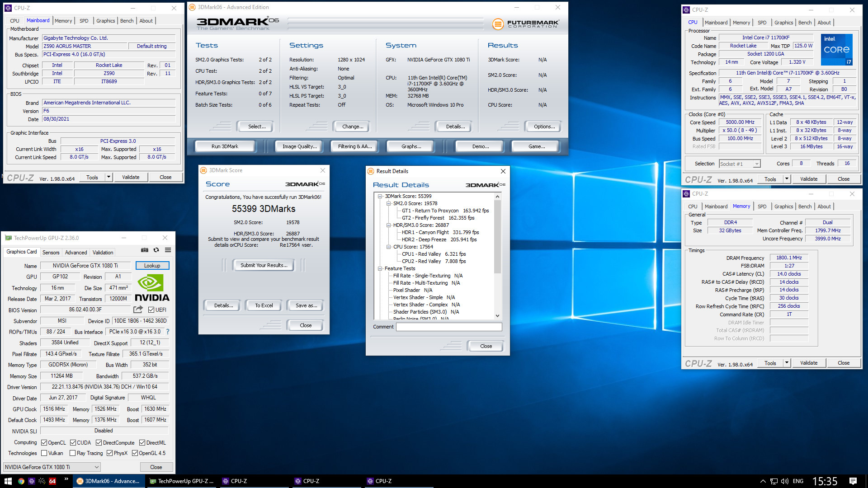The width and height of the screenshot is (868, 488).
Task: Open Chrome from the taskbar
Action: click(21, 481)
